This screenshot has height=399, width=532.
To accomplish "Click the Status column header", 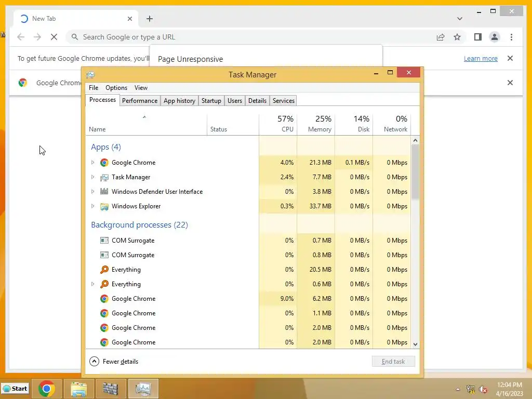I will [x=233, y=124].
